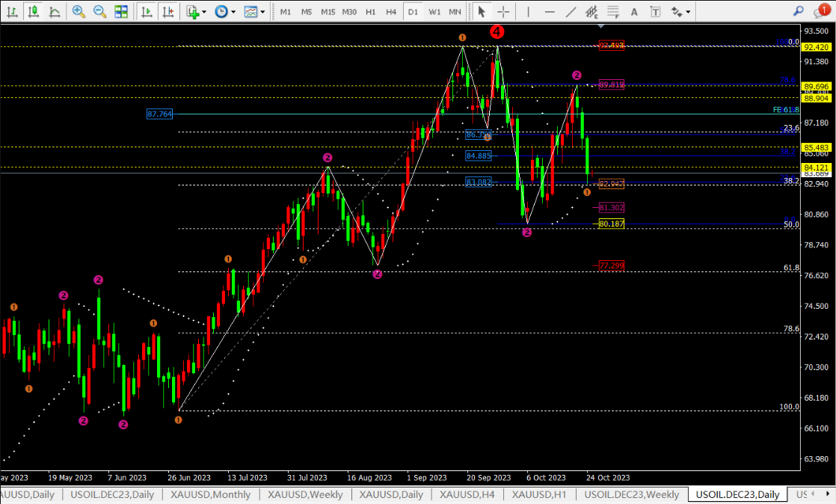The width and height of the screenshot is (836, 504).
Task: Click the yellow 89.696 axis price tag
Action: coord(817,86)
